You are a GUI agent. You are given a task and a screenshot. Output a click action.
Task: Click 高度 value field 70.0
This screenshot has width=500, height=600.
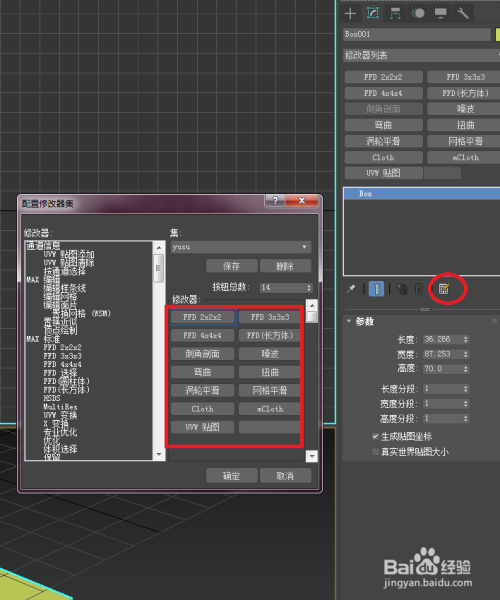pyautogui.click(x=443, y=369)
